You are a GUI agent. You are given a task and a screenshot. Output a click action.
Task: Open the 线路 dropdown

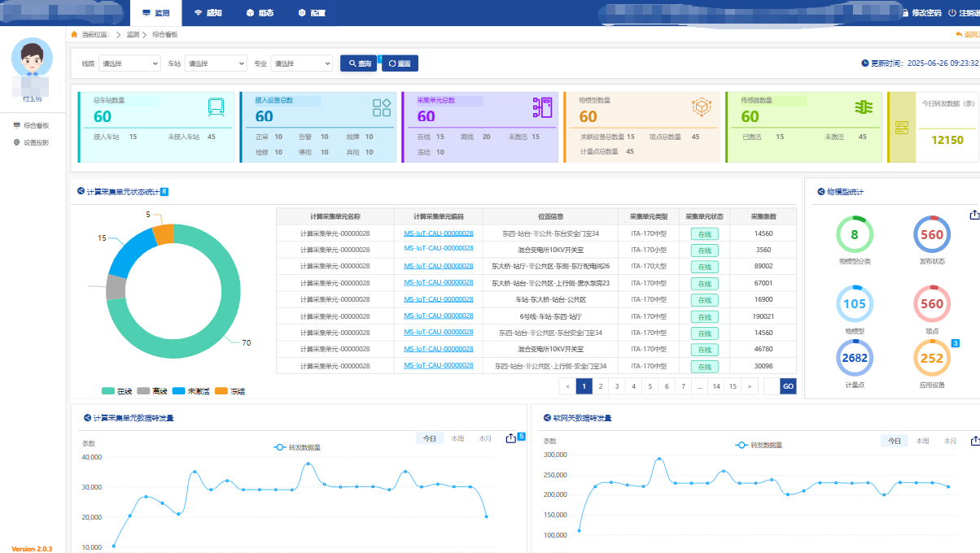[x=130, y=63]
